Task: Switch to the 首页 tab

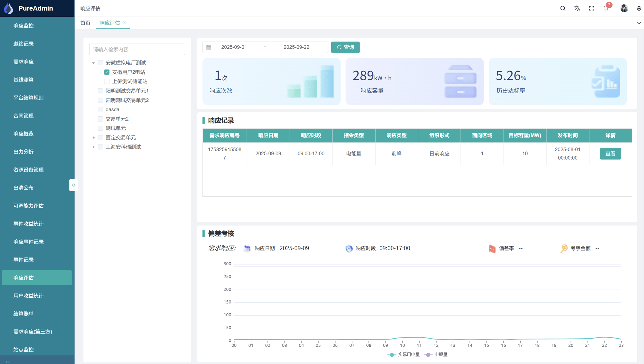Action: pyautogui.click(x=85, y=23)
